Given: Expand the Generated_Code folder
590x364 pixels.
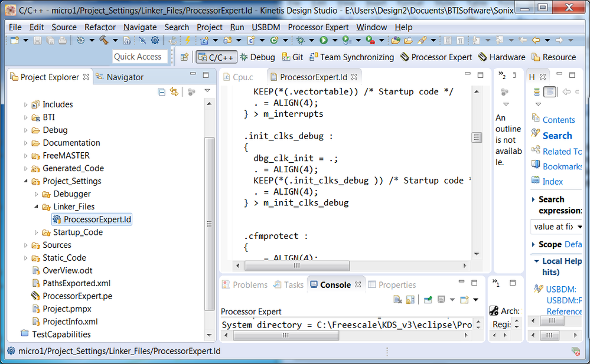Looking at the screenshot, I should coord(25,169).
